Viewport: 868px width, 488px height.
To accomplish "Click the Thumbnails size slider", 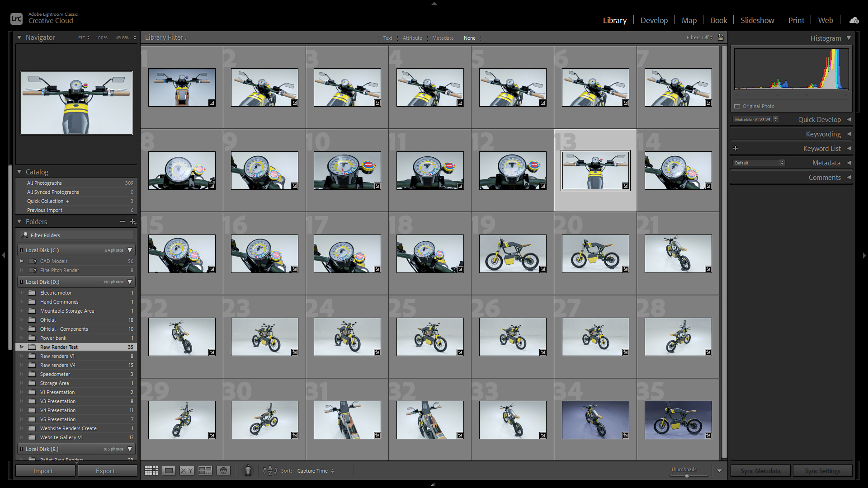I will point(687,475).
